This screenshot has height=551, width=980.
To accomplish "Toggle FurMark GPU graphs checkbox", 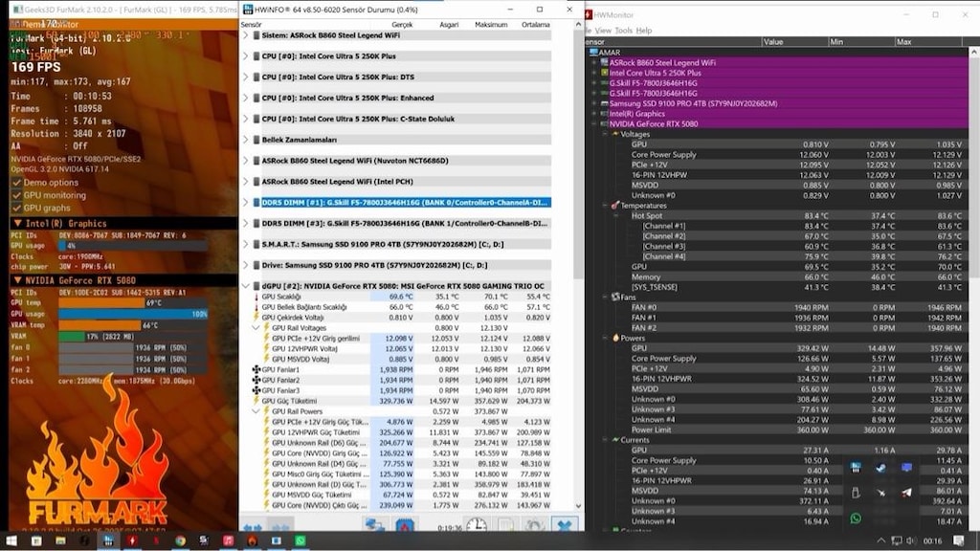I will coord(17,208).
